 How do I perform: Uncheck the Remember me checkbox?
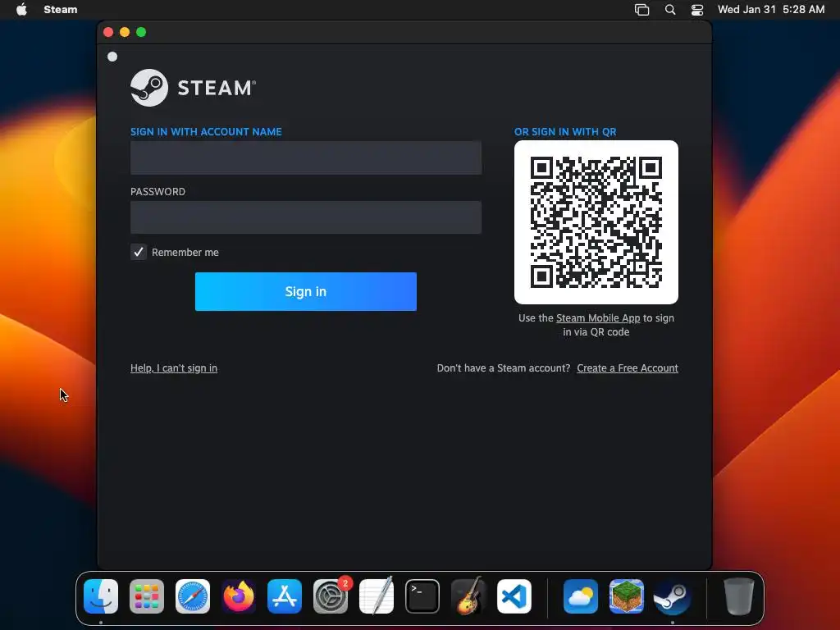[138, 252]
